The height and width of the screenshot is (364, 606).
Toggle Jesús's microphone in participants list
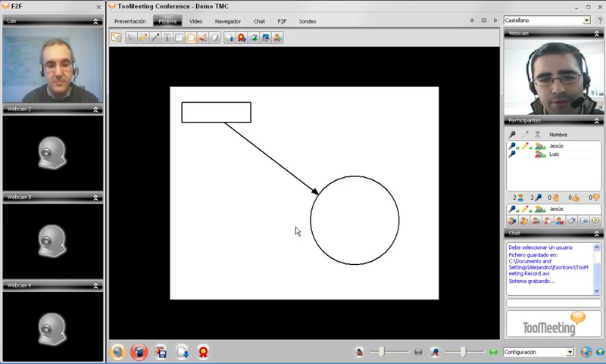[513, 146]
